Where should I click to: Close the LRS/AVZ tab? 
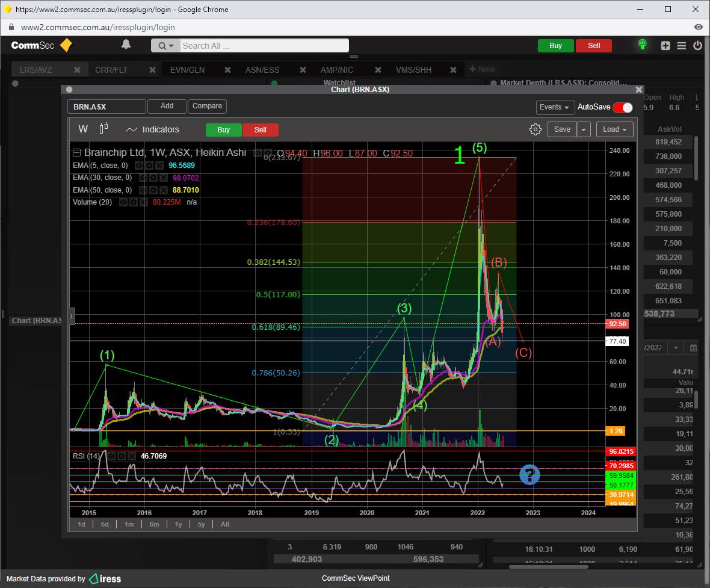(78, 70)
